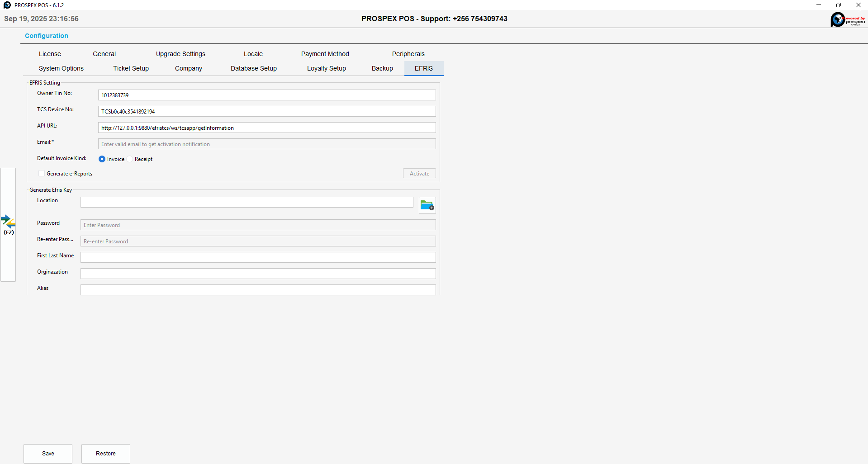Click the Activate button
Screen dimensions: 868x464
(420, 174)
